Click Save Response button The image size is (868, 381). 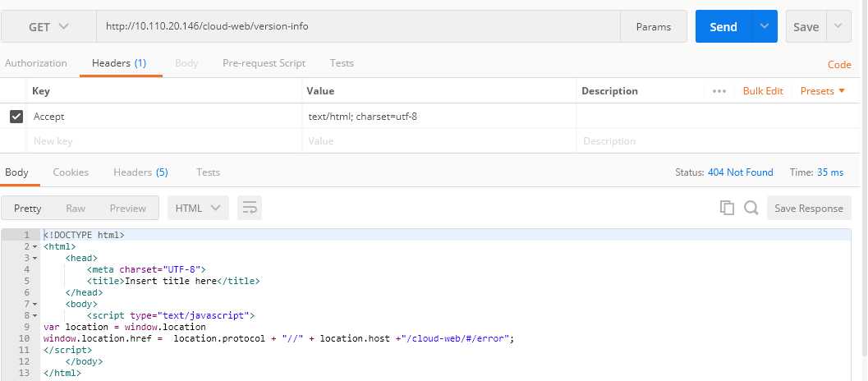pyautogui.click(x=809, y=209)
